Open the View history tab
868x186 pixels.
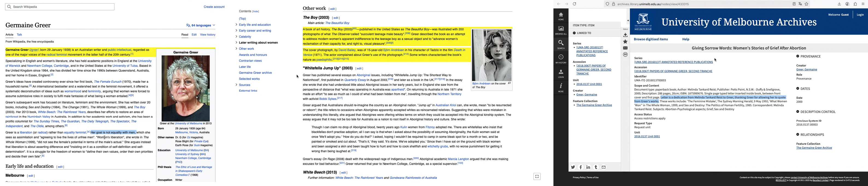[207, 35]
